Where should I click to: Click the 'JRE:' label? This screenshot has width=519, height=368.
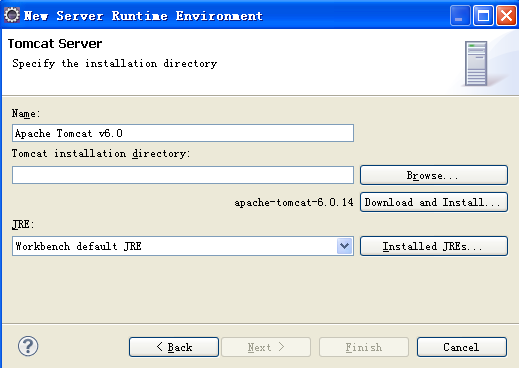tap(23, 224)
